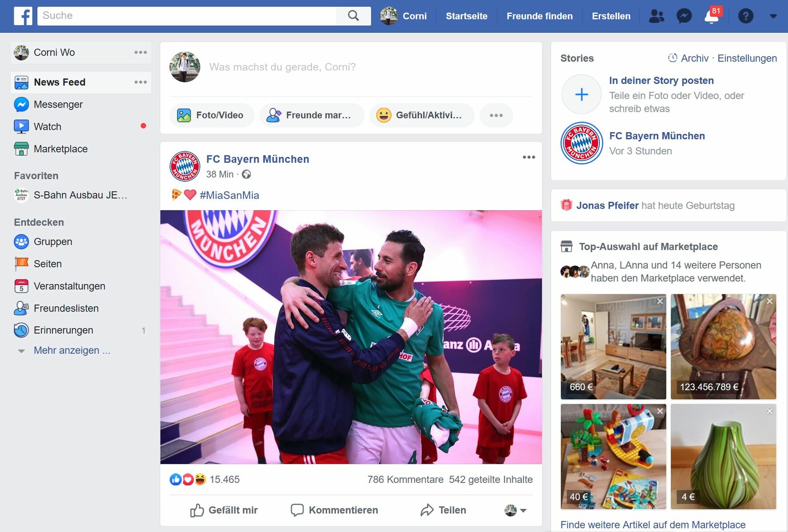Open 'In deiner Story posten' link

(661, 81)
